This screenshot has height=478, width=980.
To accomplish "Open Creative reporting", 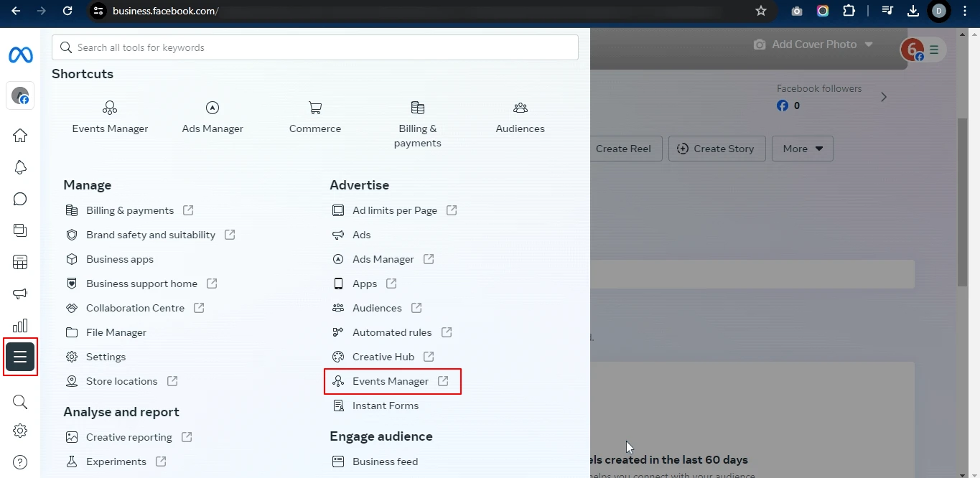I will coord(129,437).
